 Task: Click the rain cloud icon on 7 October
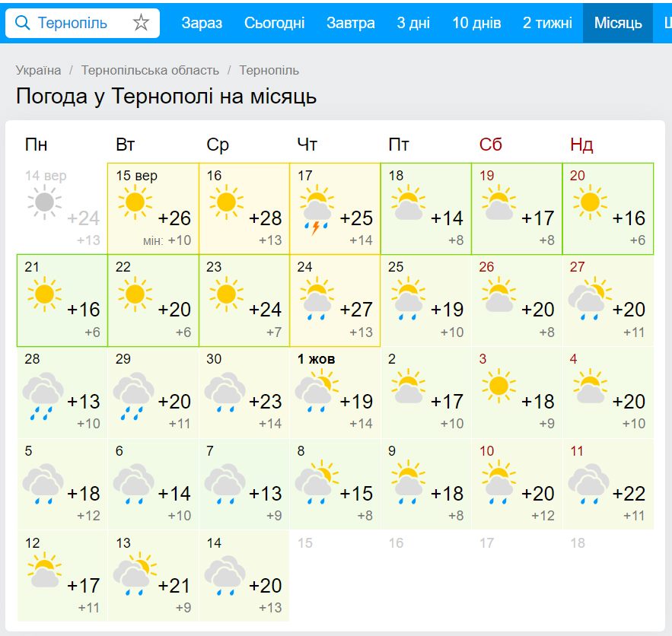(225, 484)
